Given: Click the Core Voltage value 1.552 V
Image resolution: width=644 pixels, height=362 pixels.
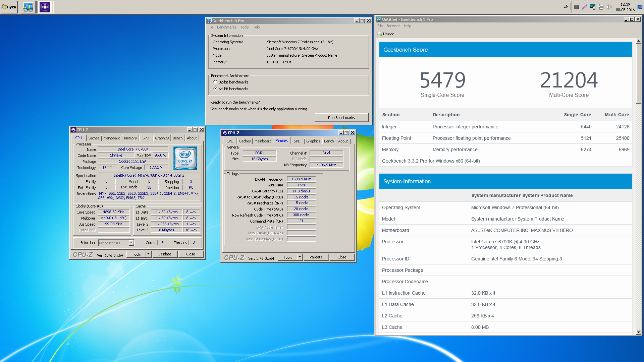Looking at the screenshot, I should 156,167.
